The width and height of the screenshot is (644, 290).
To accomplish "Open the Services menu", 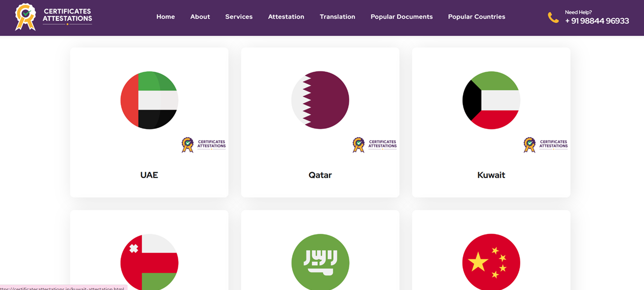I will click(239, 16).
